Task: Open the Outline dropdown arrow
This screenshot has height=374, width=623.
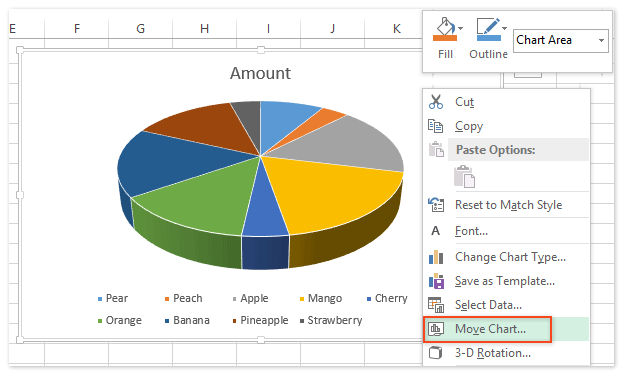Action: 504,29
